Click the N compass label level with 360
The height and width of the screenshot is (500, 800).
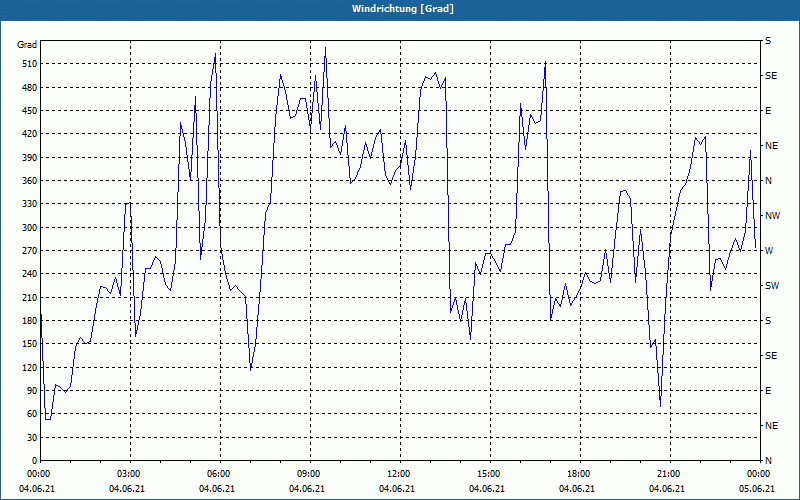point(769,181)
